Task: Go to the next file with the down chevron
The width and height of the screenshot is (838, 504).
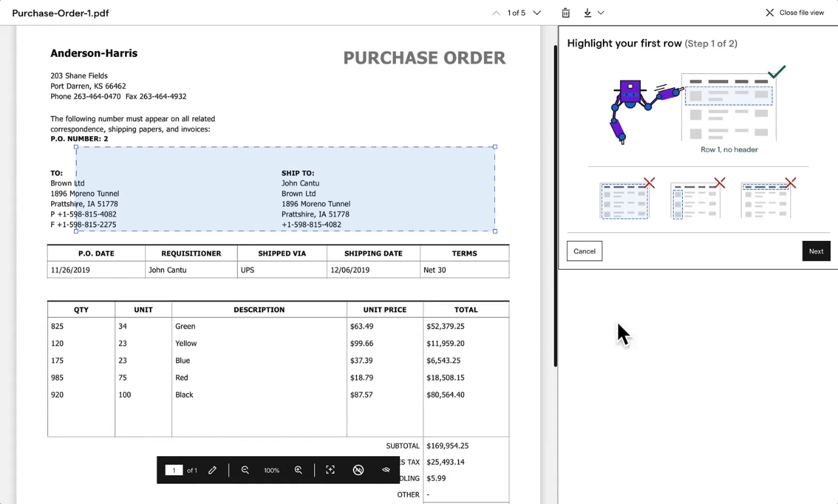Action: click(537, 13)
